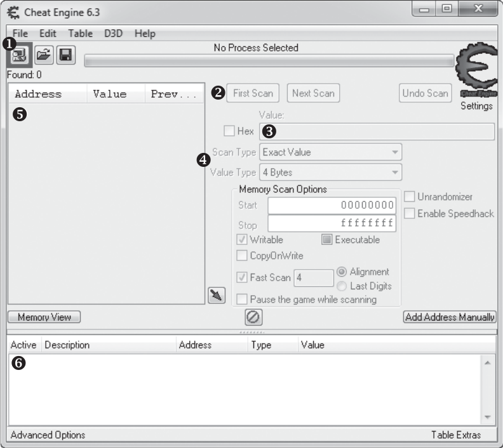Click the Fast Scan alignment value field

click(x=314, y=277)
